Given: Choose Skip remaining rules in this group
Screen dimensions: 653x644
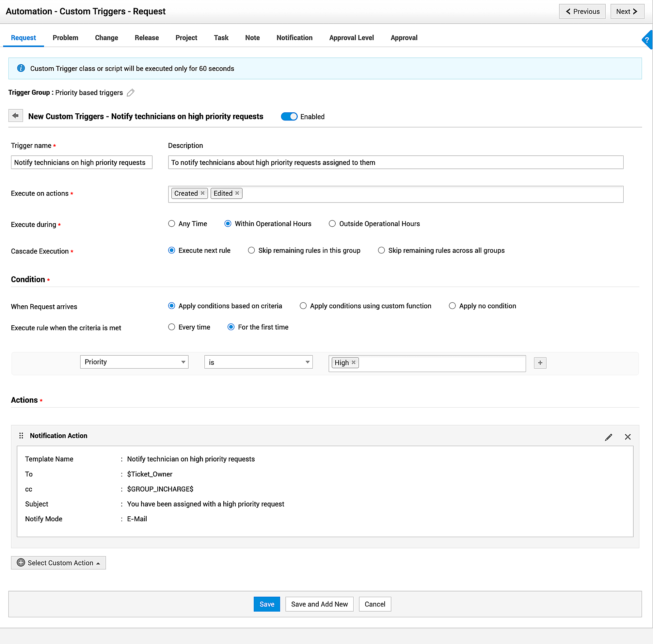Looking at the screenshot, I should point(251,250).
